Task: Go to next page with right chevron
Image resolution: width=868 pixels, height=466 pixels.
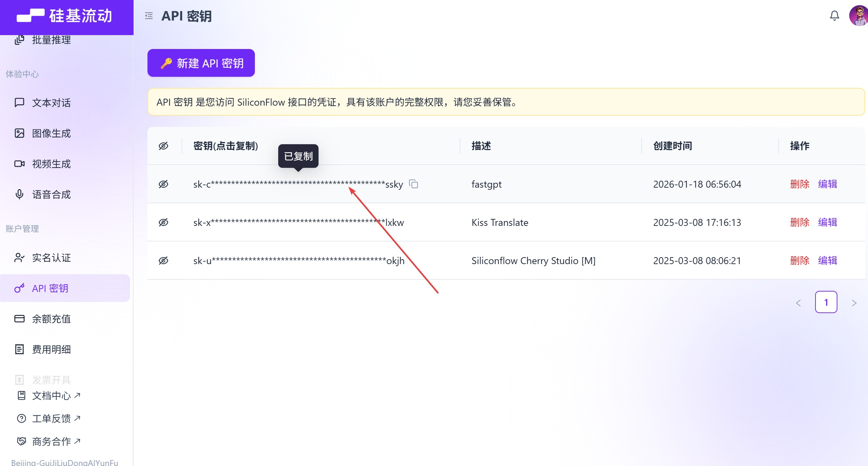Action: [x=854, y=303]
